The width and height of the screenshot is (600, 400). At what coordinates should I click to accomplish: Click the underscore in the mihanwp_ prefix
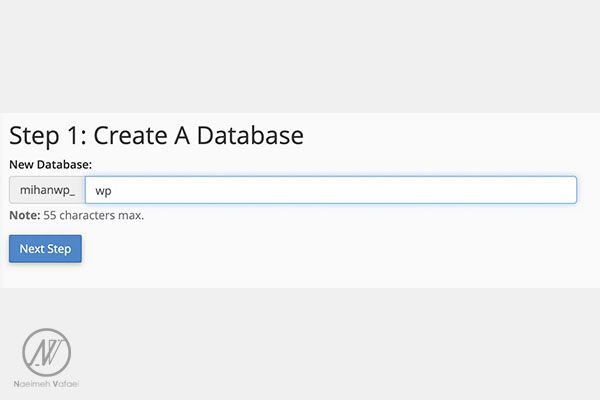tap(73, 195)
